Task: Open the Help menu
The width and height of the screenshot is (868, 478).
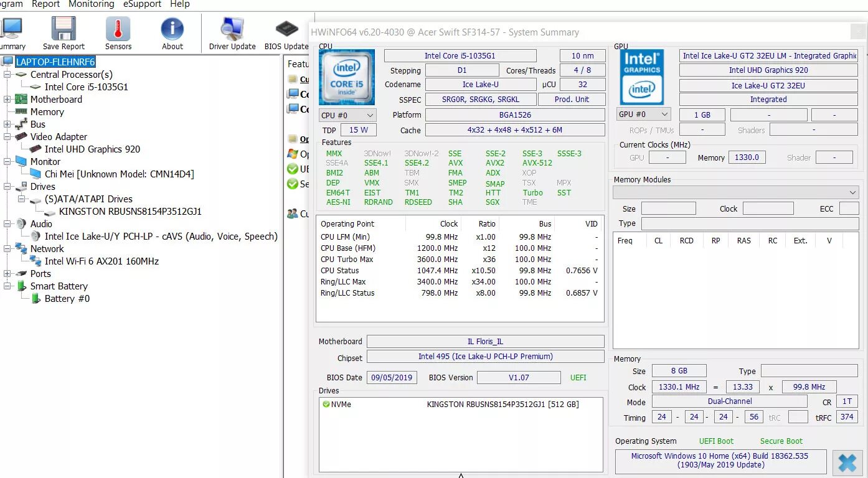Action: pyautogui.click(x=180, y=4)
